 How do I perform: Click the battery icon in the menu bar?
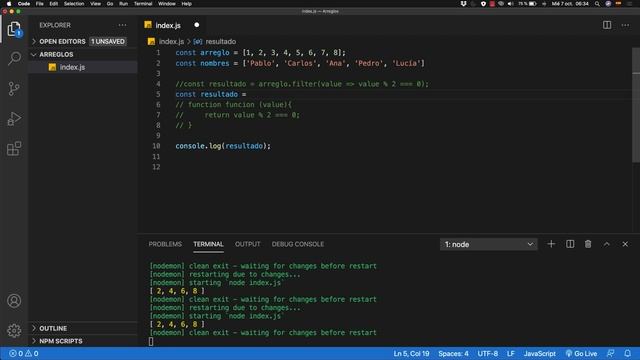533,4
